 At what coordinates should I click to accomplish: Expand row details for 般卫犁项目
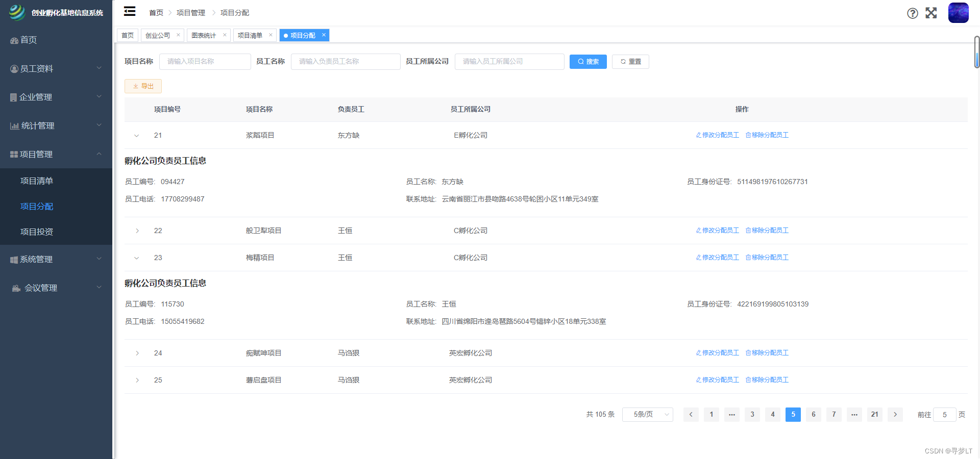[x=137, y=231]
